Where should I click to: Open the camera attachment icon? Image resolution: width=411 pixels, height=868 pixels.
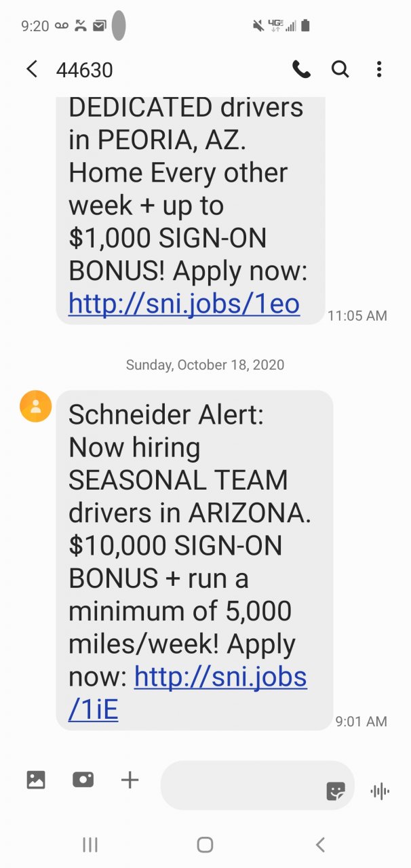click(83, 780)
